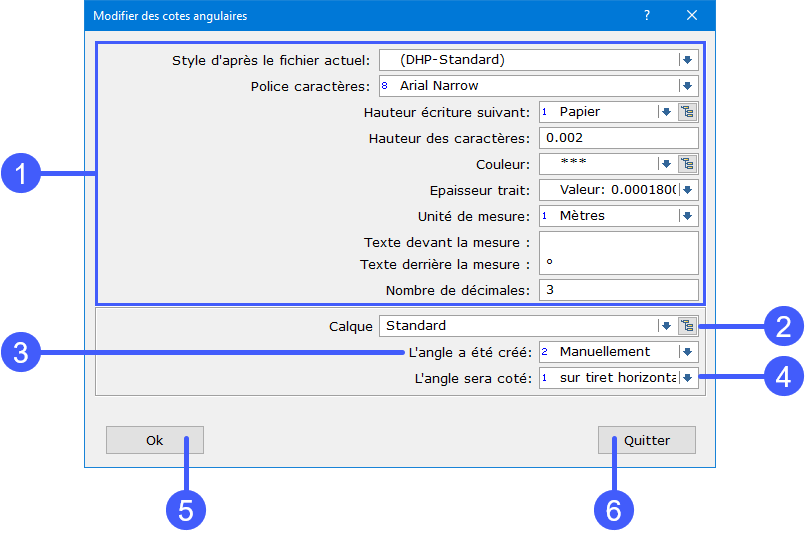The height and width of the screenshot is (542, 805).
Task: Expand the L'angle sera coté dropdown
Action: (x=687, y=378)
